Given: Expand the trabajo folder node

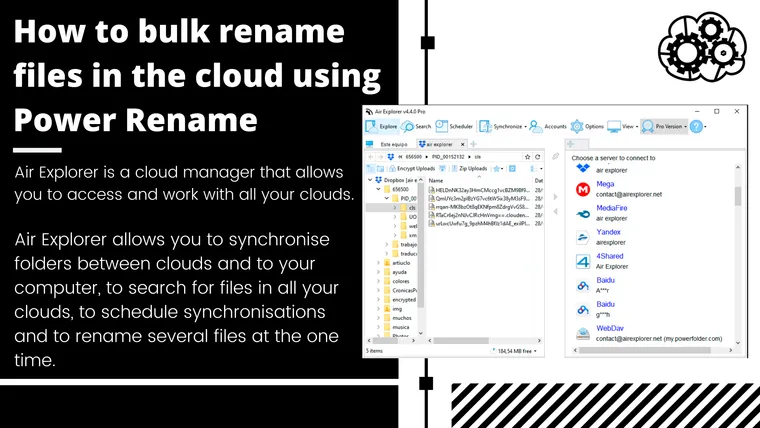Looking at the screenshot, I should click(x=387, y=244).
